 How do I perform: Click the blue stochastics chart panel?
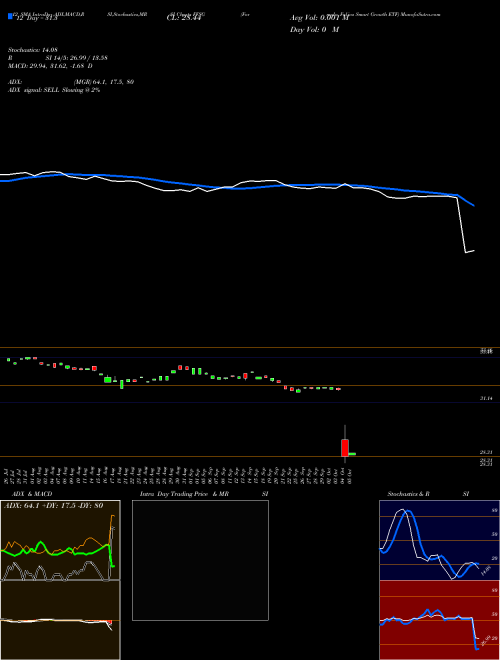[x=439, y=540]
